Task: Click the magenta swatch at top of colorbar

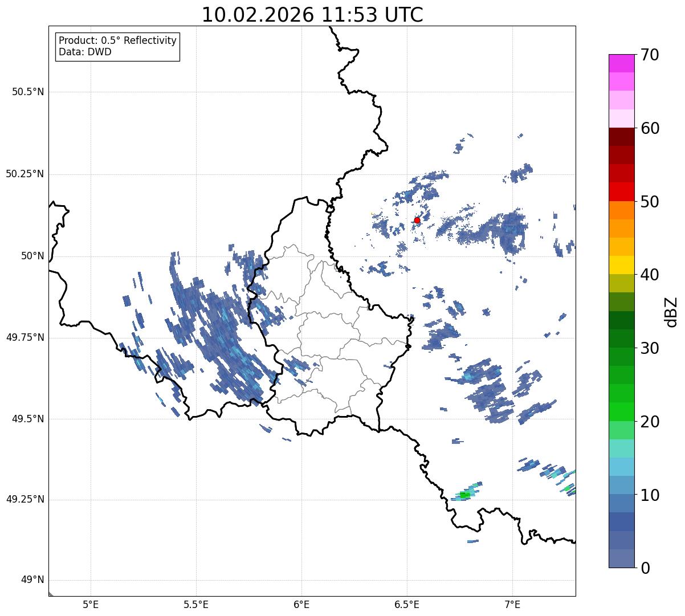Action: 622,63
